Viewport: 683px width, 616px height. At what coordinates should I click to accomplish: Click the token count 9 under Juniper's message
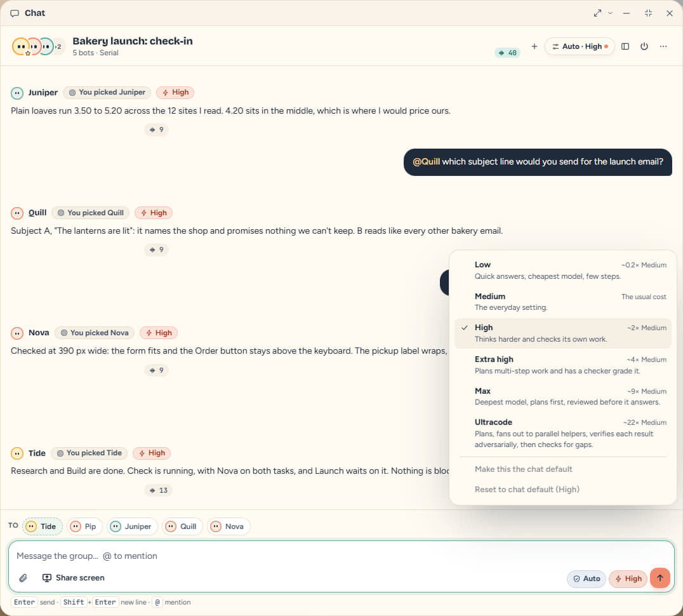pos(156,130)
